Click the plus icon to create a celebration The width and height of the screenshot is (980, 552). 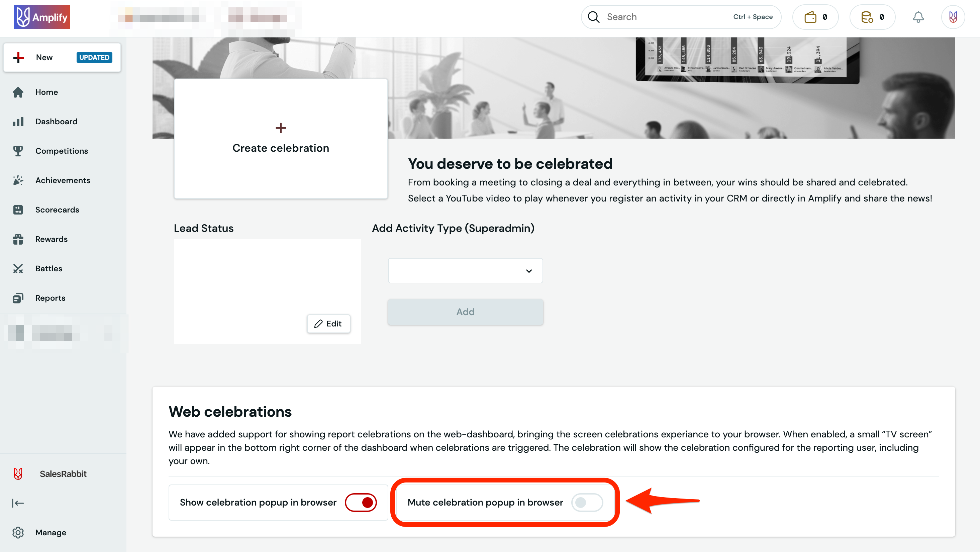pos(281,128)
